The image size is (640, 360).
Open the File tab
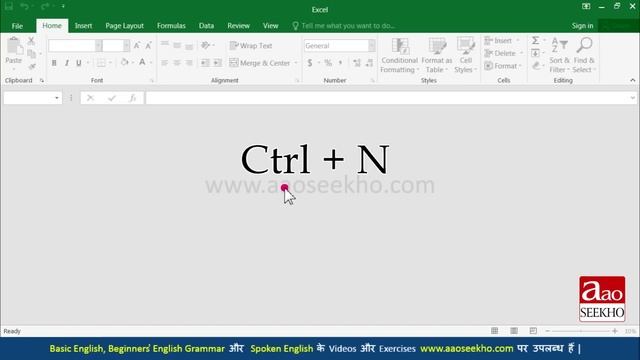(17, 26)
